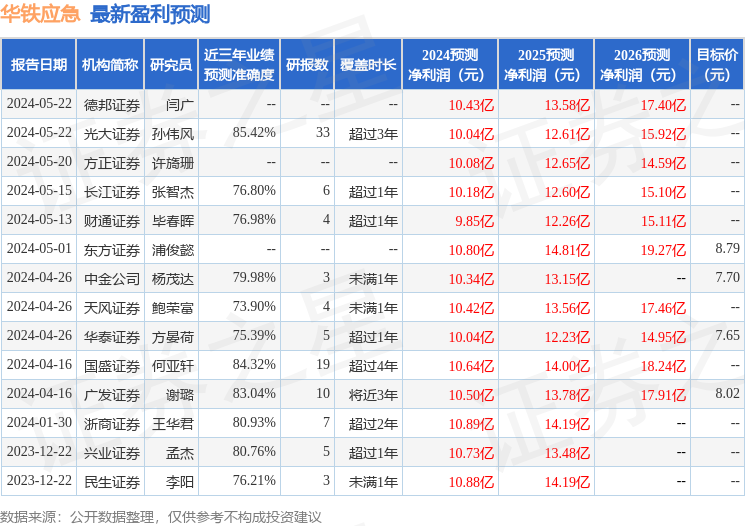Screen dimensions: 745x526
Task: Click 2026 forecast value 19.27亿
Action: 663,250
